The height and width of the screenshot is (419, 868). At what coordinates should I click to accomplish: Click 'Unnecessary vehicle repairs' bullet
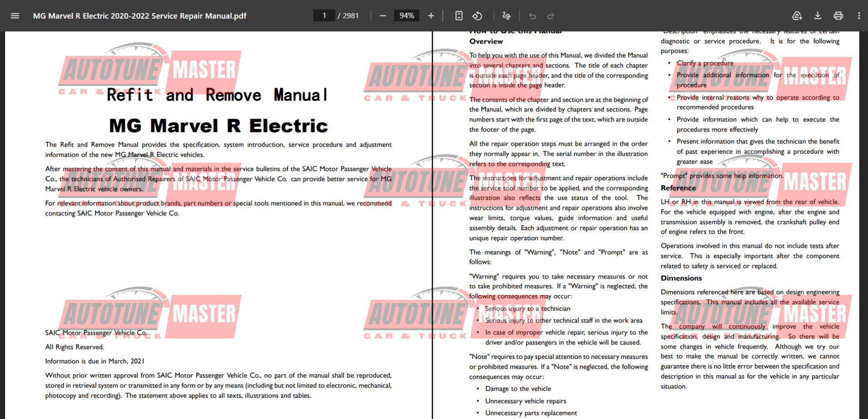coord(526,401)
